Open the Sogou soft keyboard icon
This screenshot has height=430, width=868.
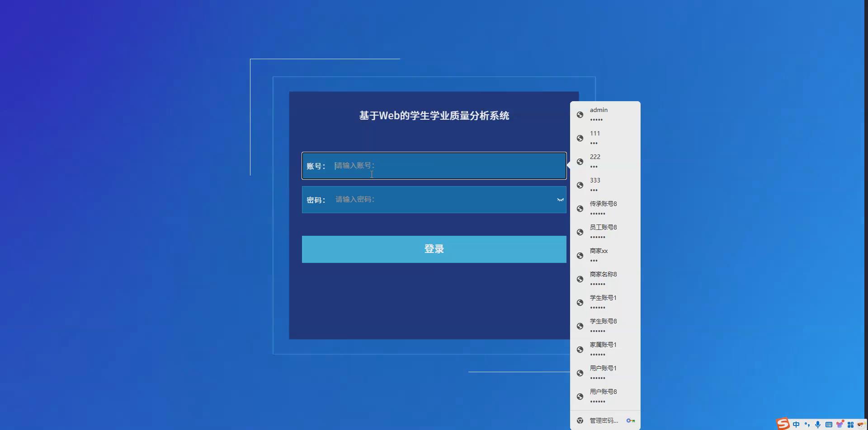828,424
